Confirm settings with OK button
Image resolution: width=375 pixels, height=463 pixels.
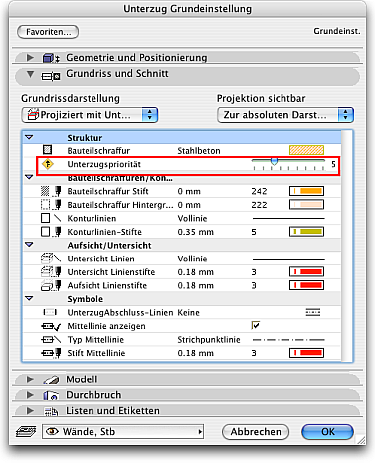click(x=327, y=432)
